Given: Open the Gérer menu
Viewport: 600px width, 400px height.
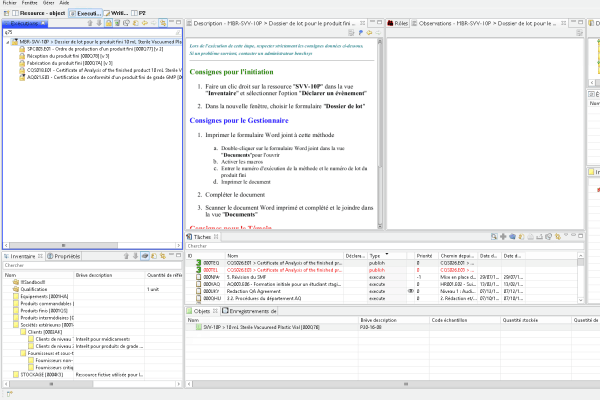Looking at the screenshot, I should pyautogui.click(x=49, y=3).
